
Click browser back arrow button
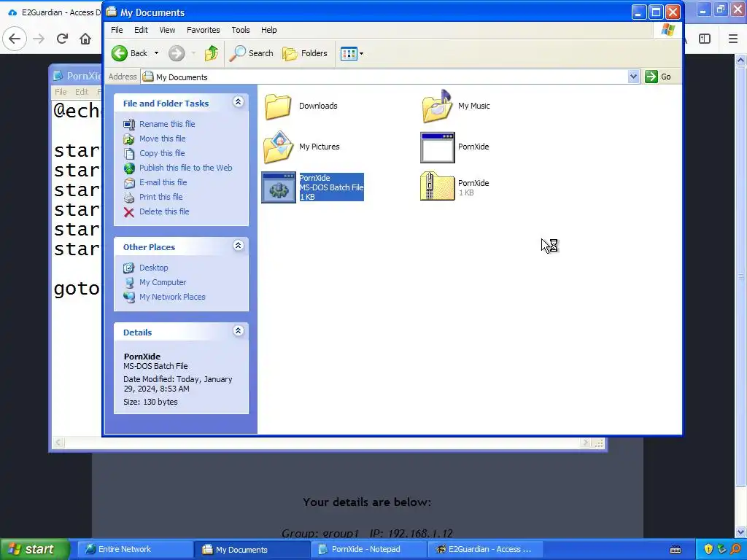click(x=15, y=39)
